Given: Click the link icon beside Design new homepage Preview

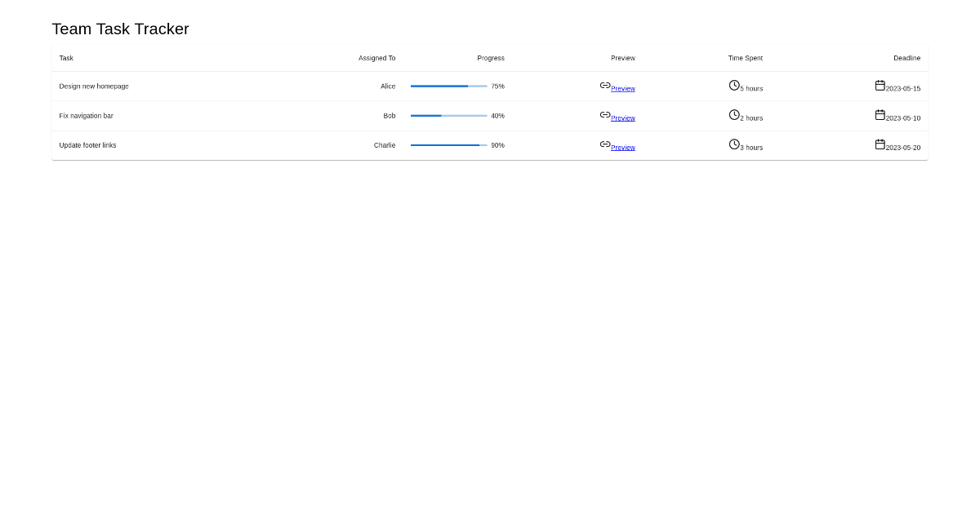Looking at the screenshot, I should [604, 85].
